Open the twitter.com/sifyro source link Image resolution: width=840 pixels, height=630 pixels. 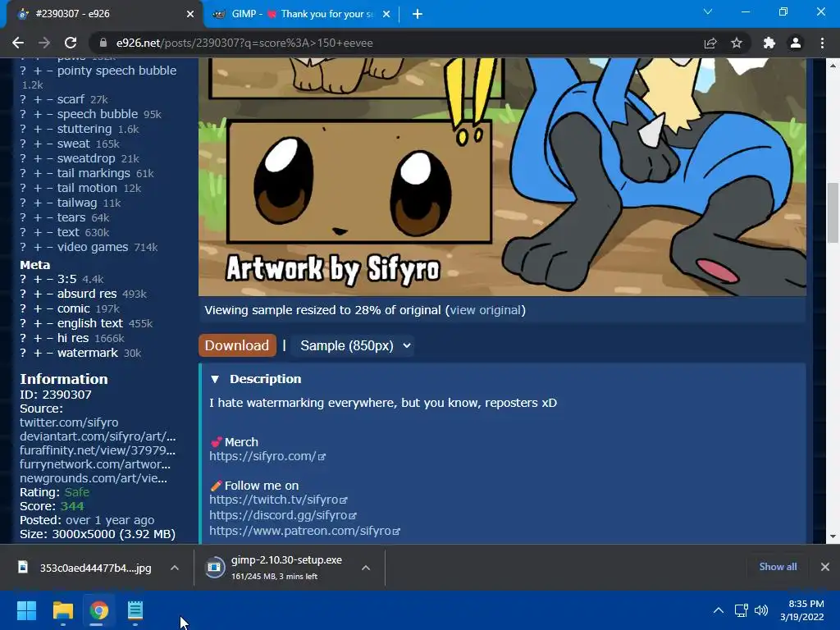69,422
